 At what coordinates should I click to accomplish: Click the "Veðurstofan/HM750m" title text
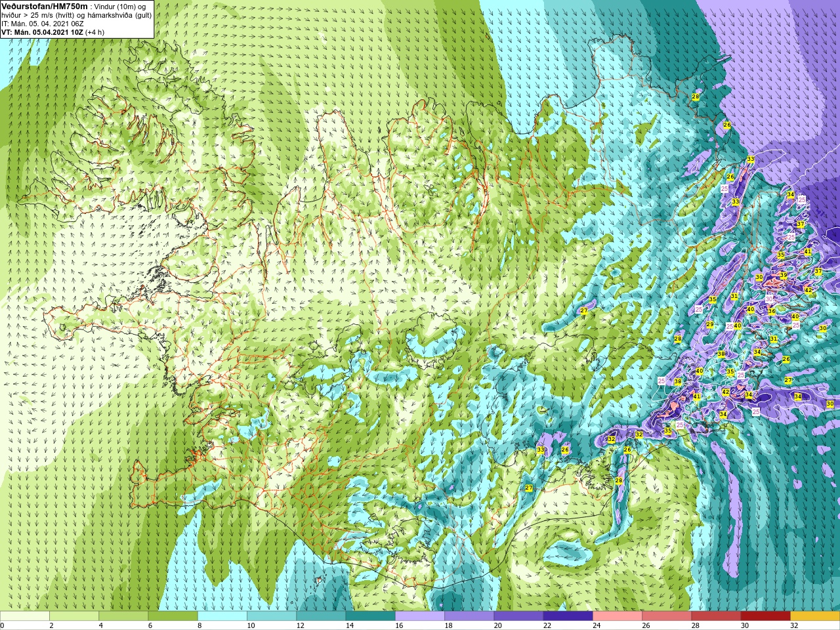click(x=45, y=6)
